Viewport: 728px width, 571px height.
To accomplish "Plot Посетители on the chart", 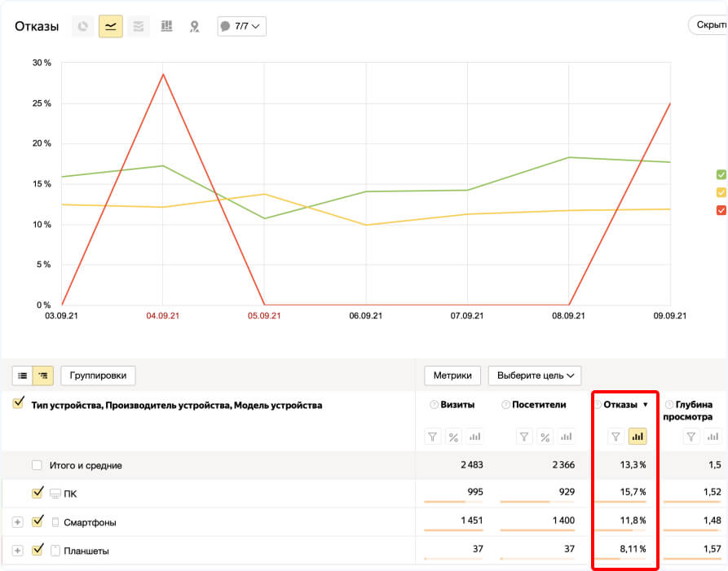I will coord(567,437).
